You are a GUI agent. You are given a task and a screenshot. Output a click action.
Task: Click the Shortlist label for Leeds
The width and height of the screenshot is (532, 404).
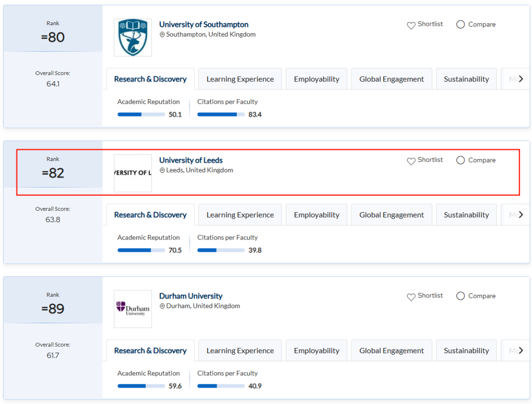[430, 160]
